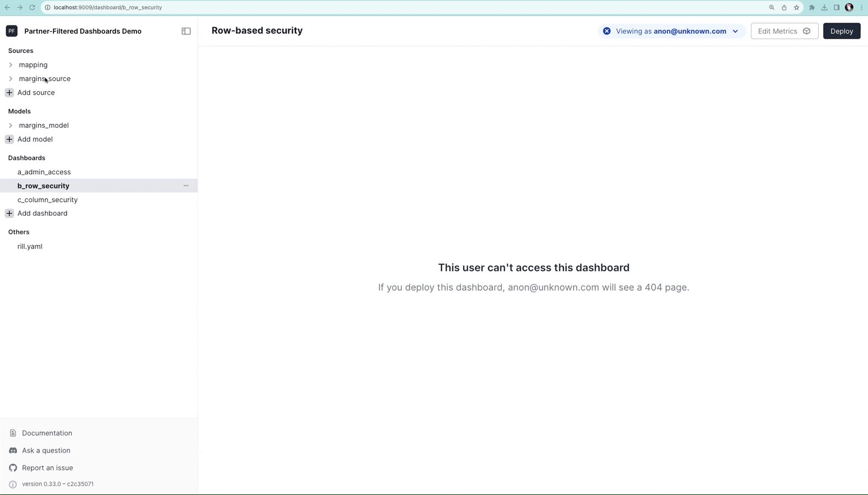The image size is (868, 495).
Task: Click Add dashboard
Action: [x=43, y=214]
